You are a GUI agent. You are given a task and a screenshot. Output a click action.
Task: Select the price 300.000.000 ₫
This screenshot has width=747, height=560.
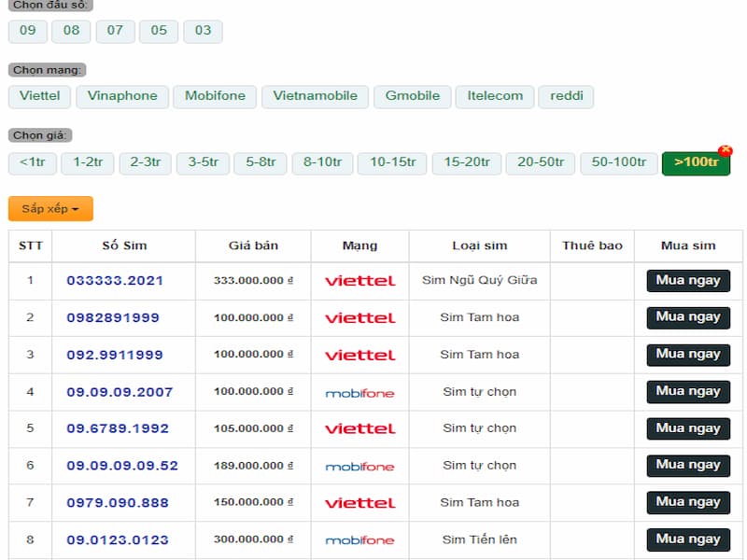[x=253, y=539]
